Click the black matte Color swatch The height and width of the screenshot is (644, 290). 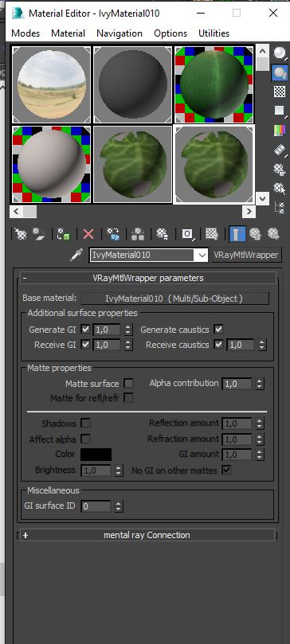96,455
